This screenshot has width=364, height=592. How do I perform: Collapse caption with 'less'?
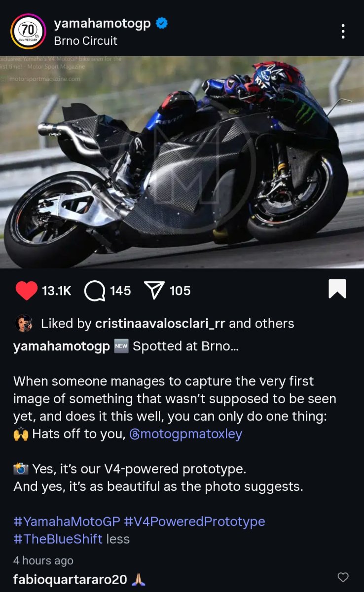click(118, 539)
